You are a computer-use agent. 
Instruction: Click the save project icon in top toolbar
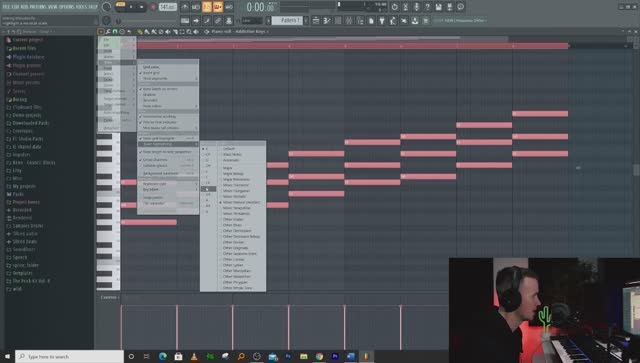[438, 7]
